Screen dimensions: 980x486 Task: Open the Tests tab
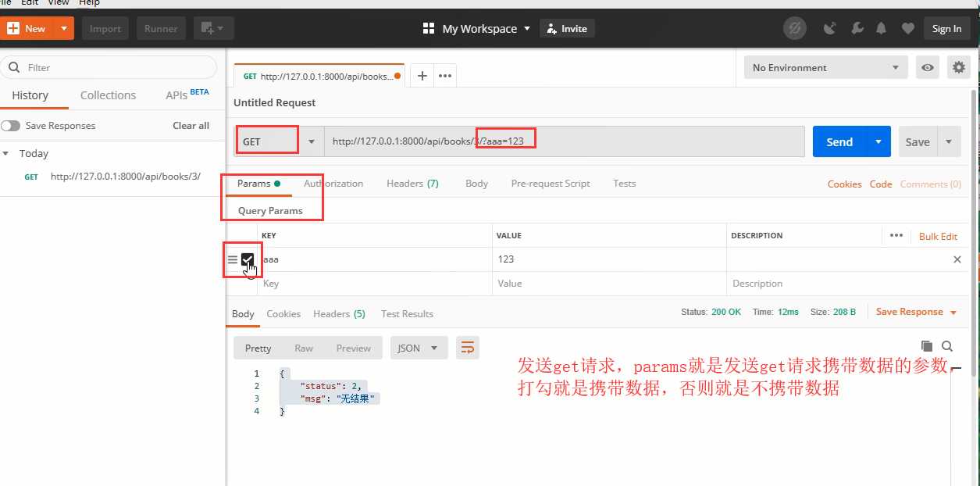click(x=625, y=184)
